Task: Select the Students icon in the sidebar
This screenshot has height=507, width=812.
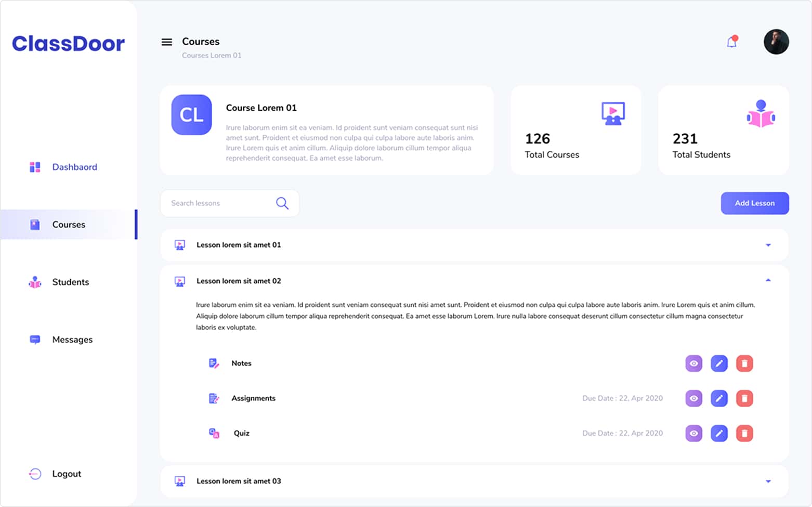Action: tap(34, 282)
